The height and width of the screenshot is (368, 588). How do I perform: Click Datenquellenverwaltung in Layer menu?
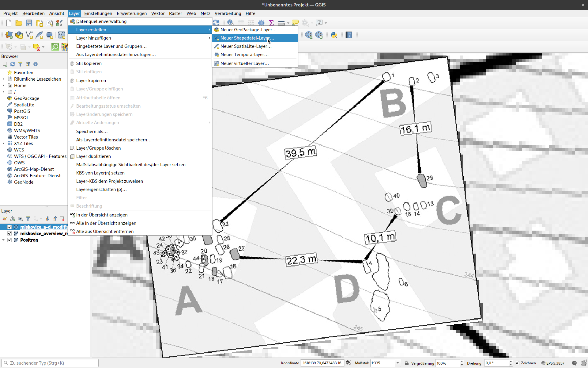[140, 21]
